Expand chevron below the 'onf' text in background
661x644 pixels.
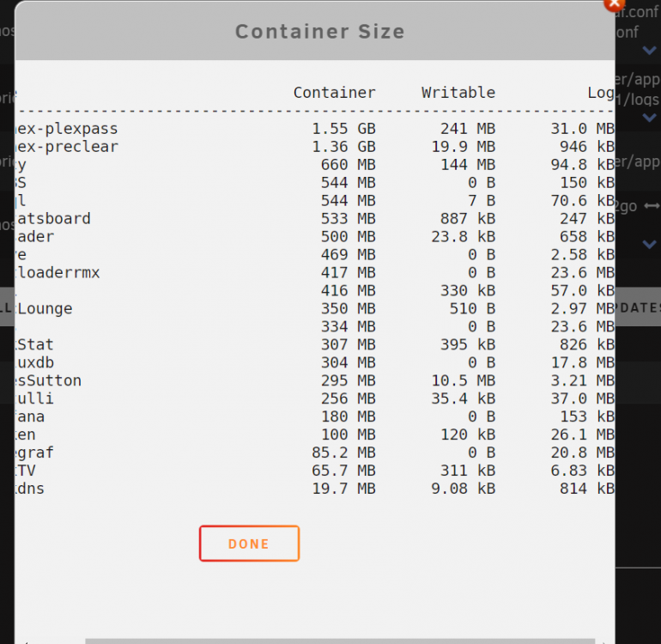649,51
